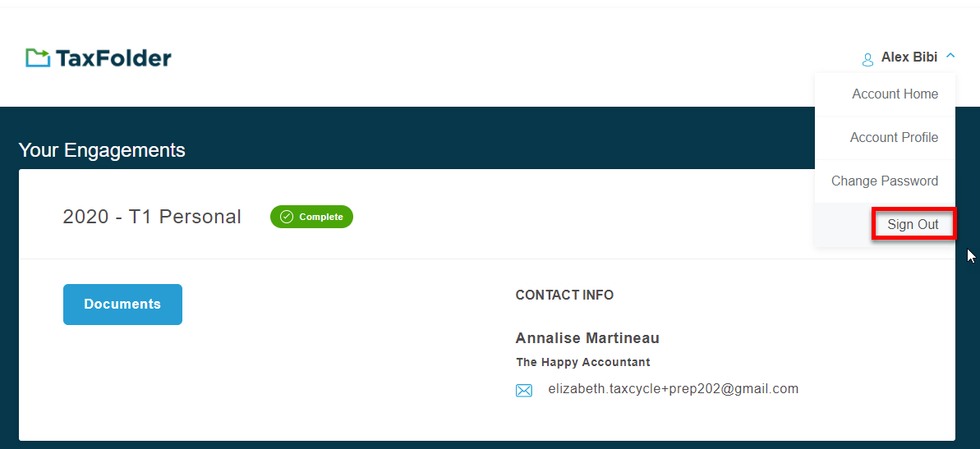980x449 pixels.
Task: Select Account Profile menu item
Action: point(894,138)
